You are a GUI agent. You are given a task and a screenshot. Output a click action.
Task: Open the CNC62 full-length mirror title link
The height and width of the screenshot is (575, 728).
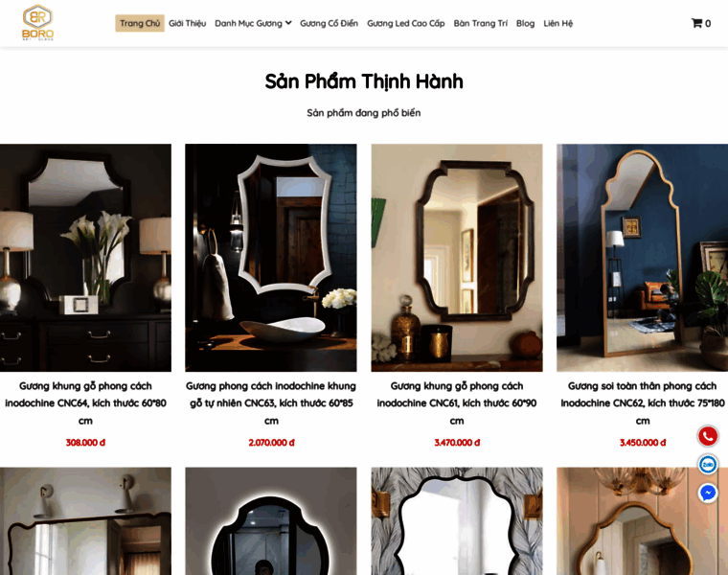[643, 403]
